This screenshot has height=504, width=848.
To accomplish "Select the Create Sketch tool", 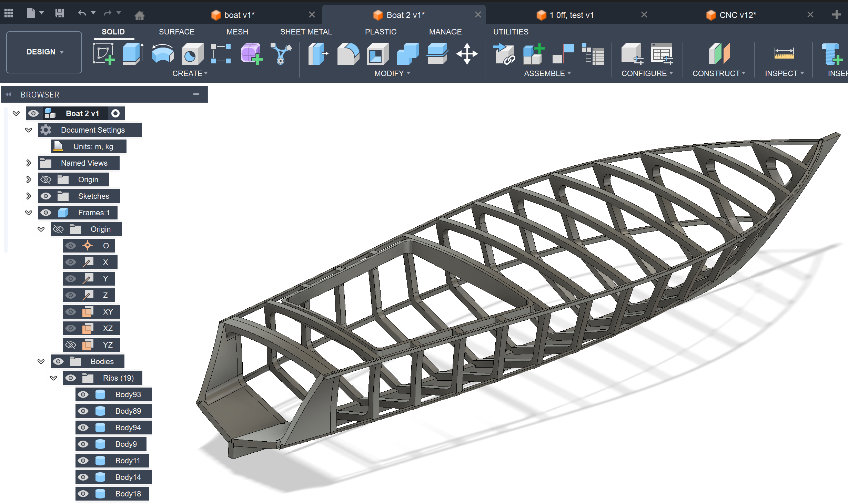I will click(103, 54).
